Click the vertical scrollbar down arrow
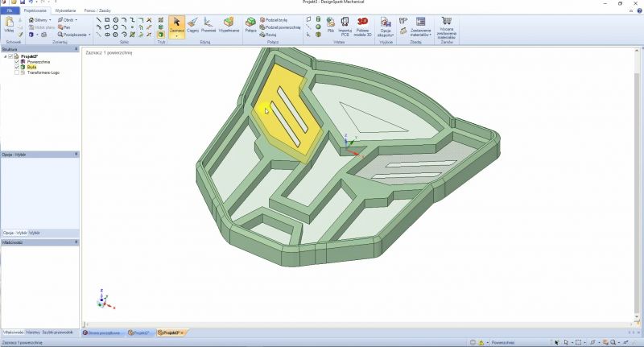 tap(637, 317)
